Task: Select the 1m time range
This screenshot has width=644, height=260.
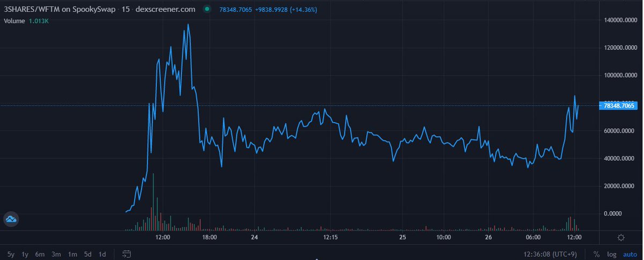Action: (71, 254)
